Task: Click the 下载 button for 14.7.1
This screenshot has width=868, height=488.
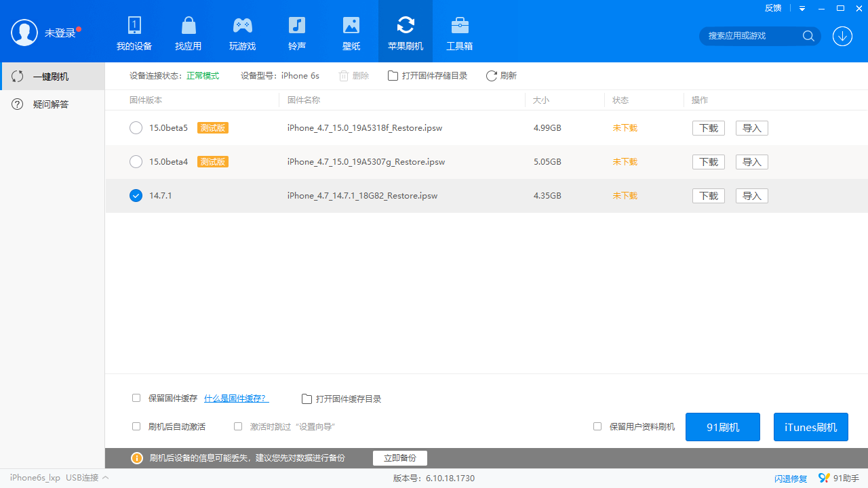Action: click(708, 196)
